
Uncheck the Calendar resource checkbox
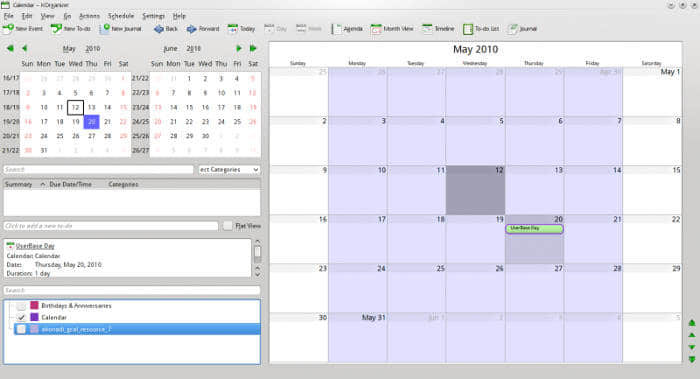(21, 317)
